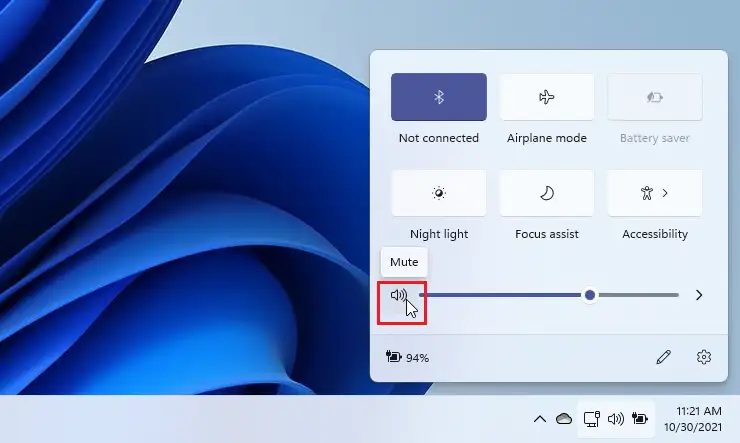
Task: Toggle the Bluetooth quick setting tile
Action: (438, 97)
